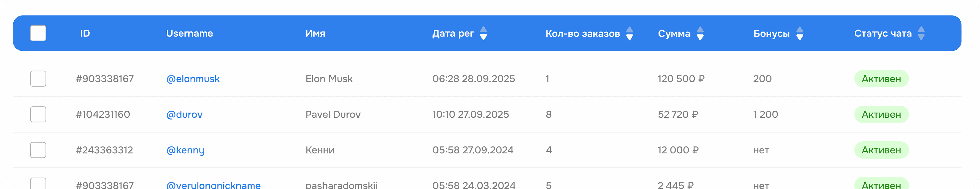Image resolution: width=980 pixels, height=189 pixels.
Task: Tick the checkbox for the @kenny row
Action: click(38, 150)
